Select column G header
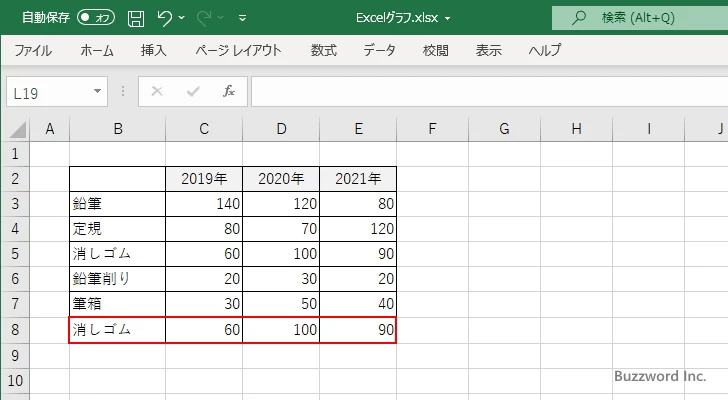The image size is (728, 400). (504, 129)
